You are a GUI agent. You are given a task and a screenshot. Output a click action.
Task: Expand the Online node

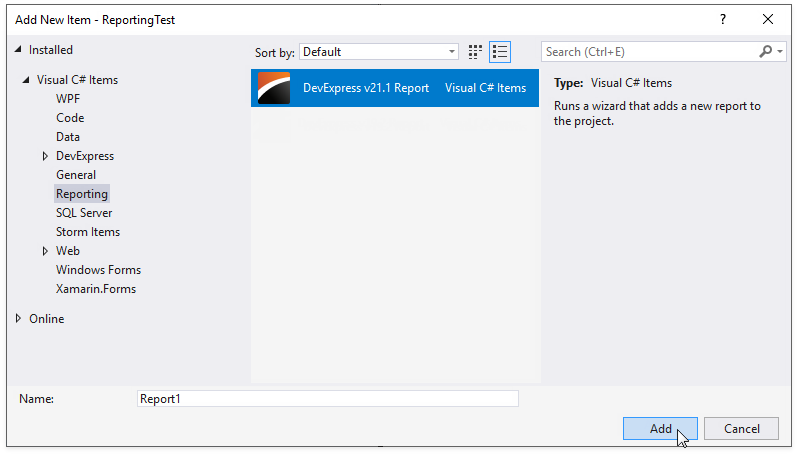click(x=18, y=319)
